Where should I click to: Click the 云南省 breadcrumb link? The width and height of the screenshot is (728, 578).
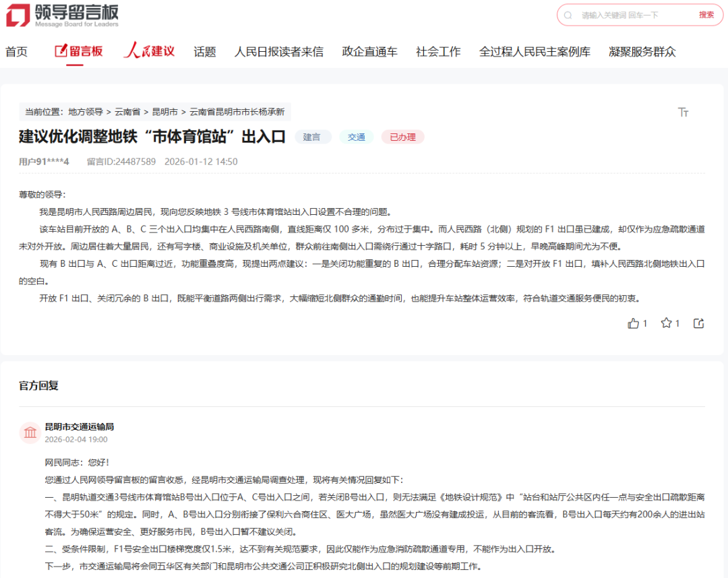(127, 112)
